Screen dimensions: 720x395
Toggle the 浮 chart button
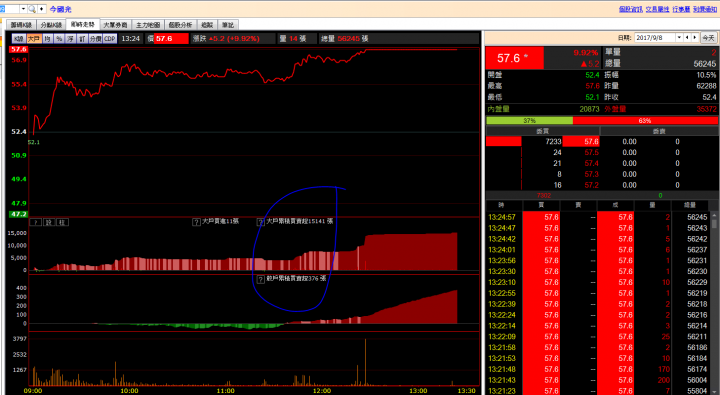point(70,39)
